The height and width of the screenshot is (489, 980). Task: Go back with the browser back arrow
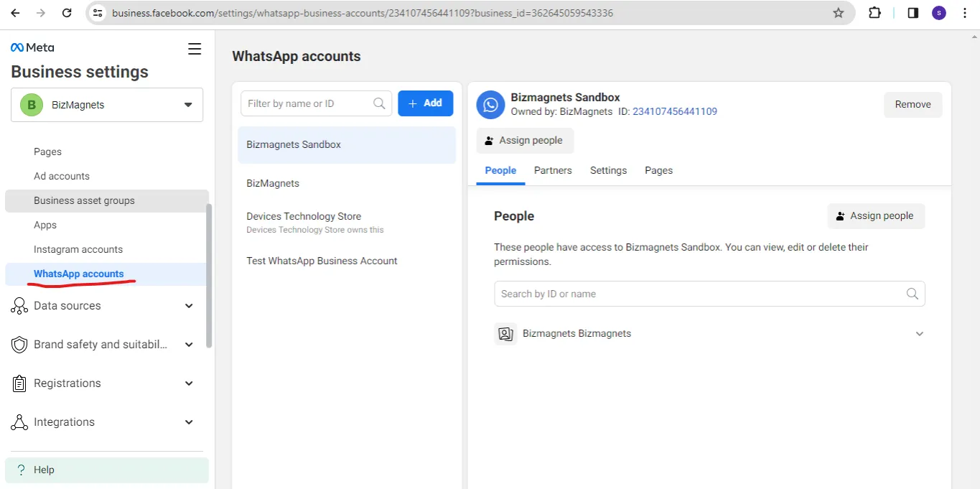point(15,13)
